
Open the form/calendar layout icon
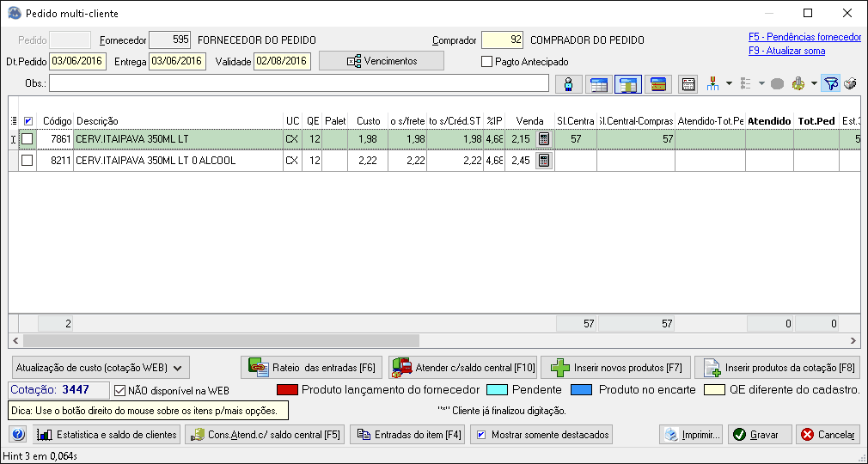tap(688, 84)
